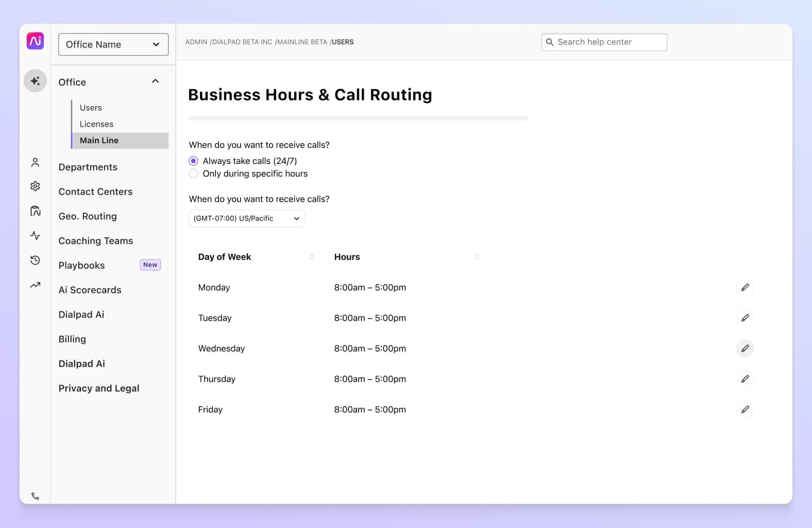
Task: Click the Dialpad logo icon
Action: (35, 41)
